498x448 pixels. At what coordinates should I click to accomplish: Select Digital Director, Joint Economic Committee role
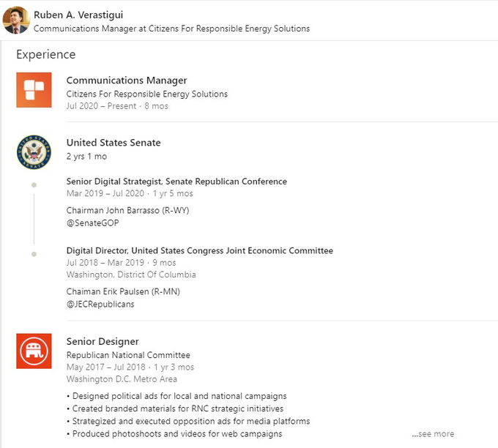pyautogui.click(x=199, y=250)
